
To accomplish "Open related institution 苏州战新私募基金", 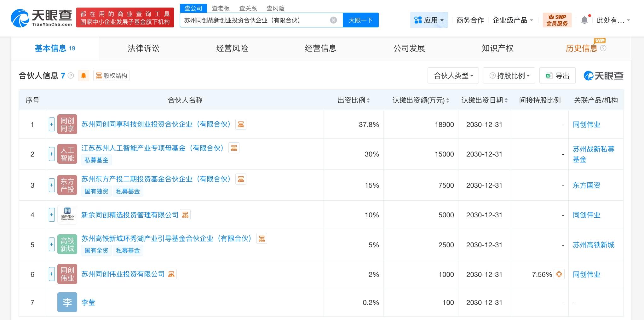I will (594, 154).
